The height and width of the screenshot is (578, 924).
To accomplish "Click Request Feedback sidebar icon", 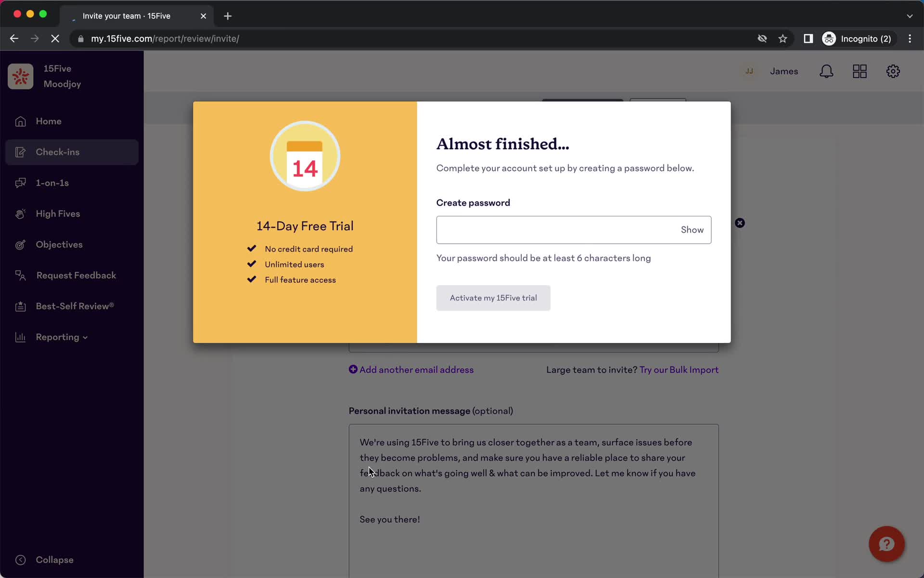I will tap(20, 275).
